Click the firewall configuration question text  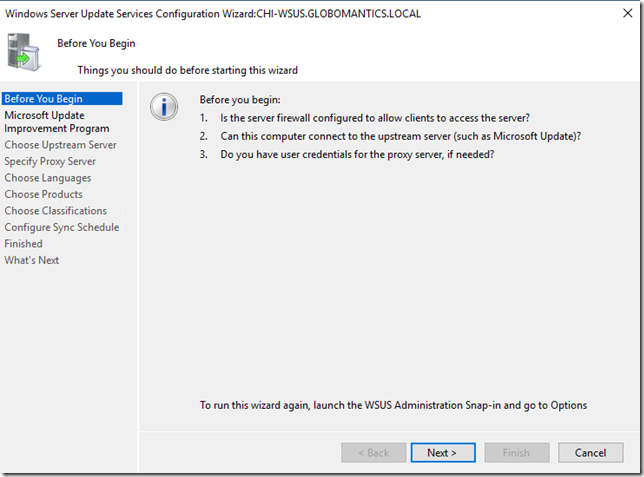click(x=375, y=118)
